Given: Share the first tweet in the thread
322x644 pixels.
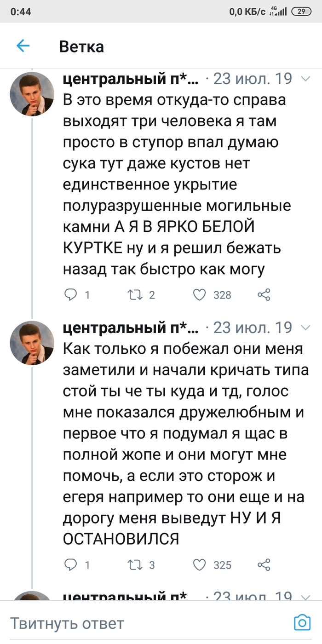Looking at the screenshot, I should pyautogui.click(x=264, y=295).
